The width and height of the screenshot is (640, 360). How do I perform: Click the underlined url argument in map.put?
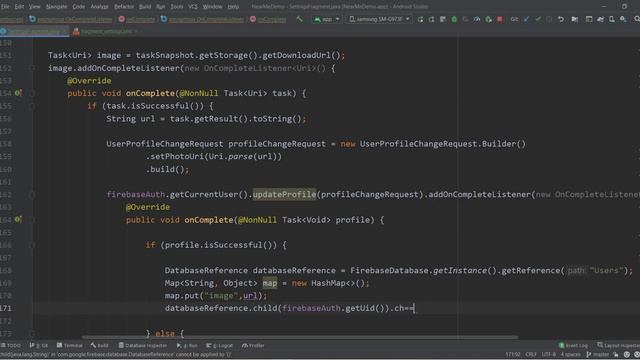(250, 296)
